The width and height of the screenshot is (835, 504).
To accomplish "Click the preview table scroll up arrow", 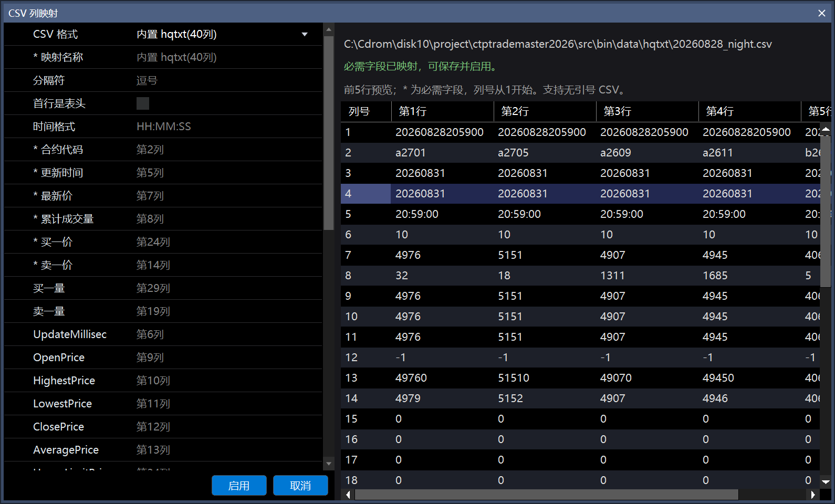I will 826,130.
